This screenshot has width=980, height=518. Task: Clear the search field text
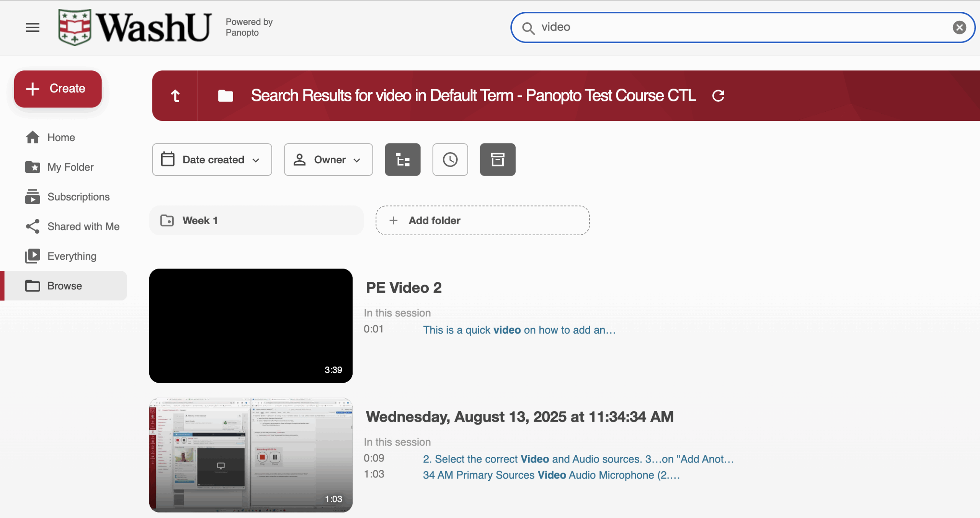(959, 28)
